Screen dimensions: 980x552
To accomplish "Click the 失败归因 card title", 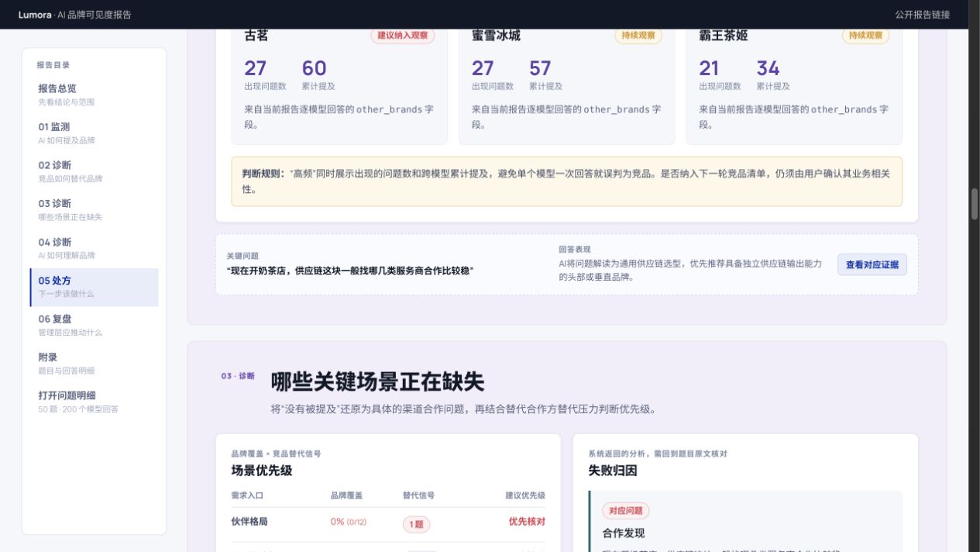I will click(613, 471).
